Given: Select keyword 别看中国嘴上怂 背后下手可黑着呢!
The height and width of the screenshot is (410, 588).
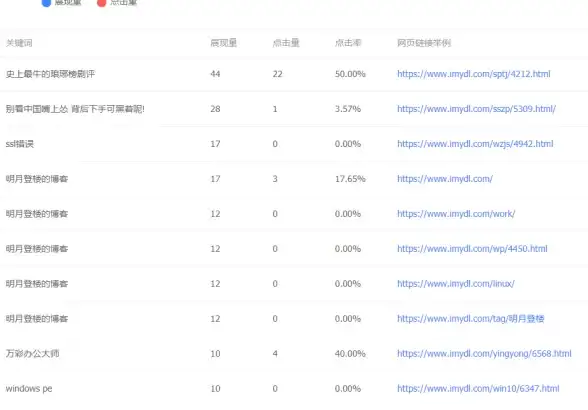Looking at the screenshot, I should tap(75, 109).
